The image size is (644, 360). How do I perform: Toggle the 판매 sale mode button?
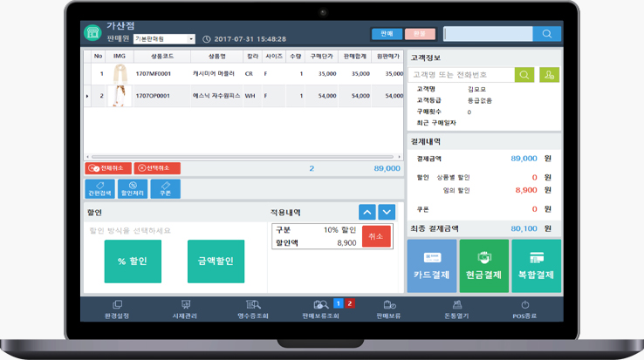coord(387,34)
